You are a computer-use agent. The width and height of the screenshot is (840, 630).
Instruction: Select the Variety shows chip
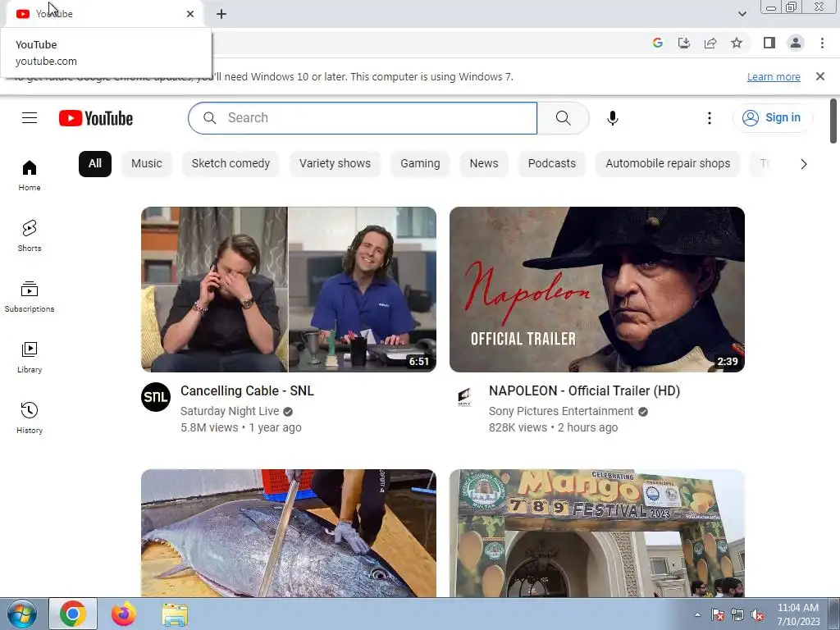tap(335, 163)
